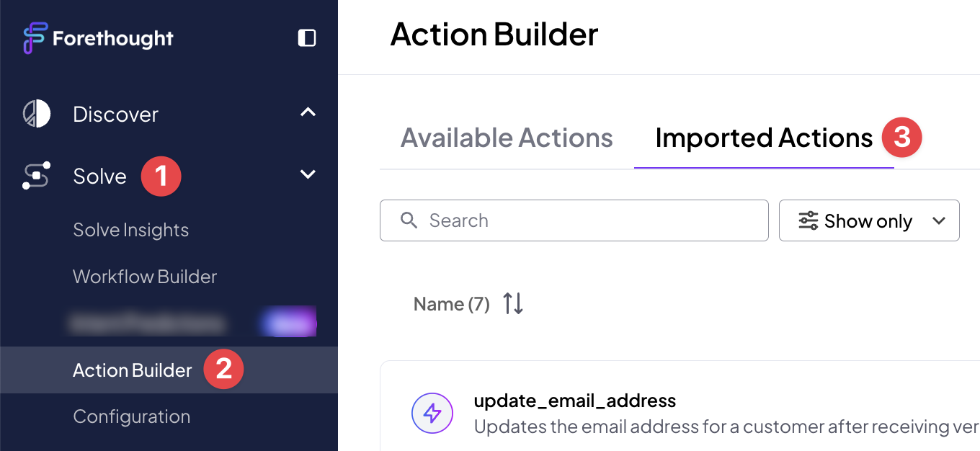Collapse the sidebar panel icon
This screenshot has height=451, width=980.
307,37
